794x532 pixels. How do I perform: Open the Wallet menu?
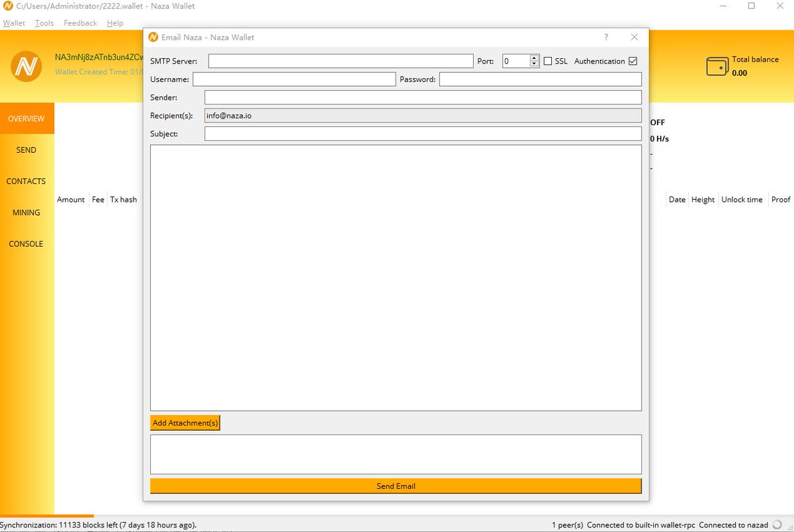point(14,23)
